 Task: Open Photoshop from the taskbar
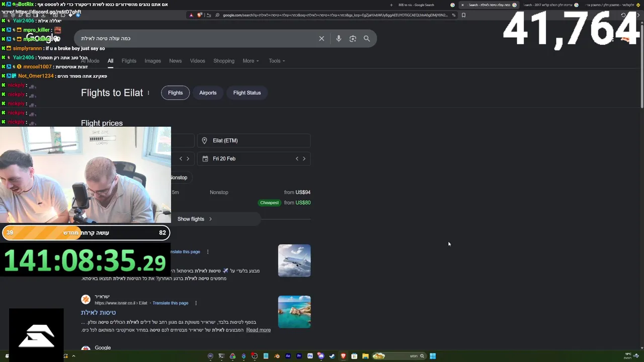click(310, 356)
